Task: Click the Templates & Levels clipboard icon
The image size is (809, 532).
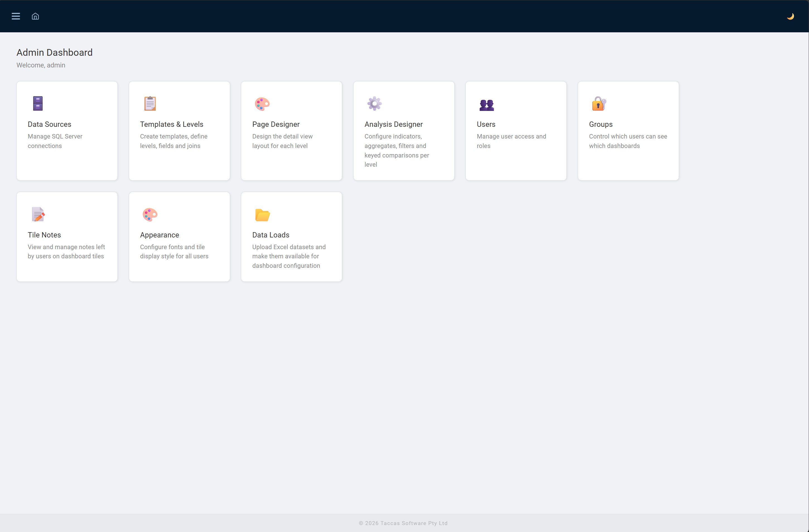Action: 150,104
